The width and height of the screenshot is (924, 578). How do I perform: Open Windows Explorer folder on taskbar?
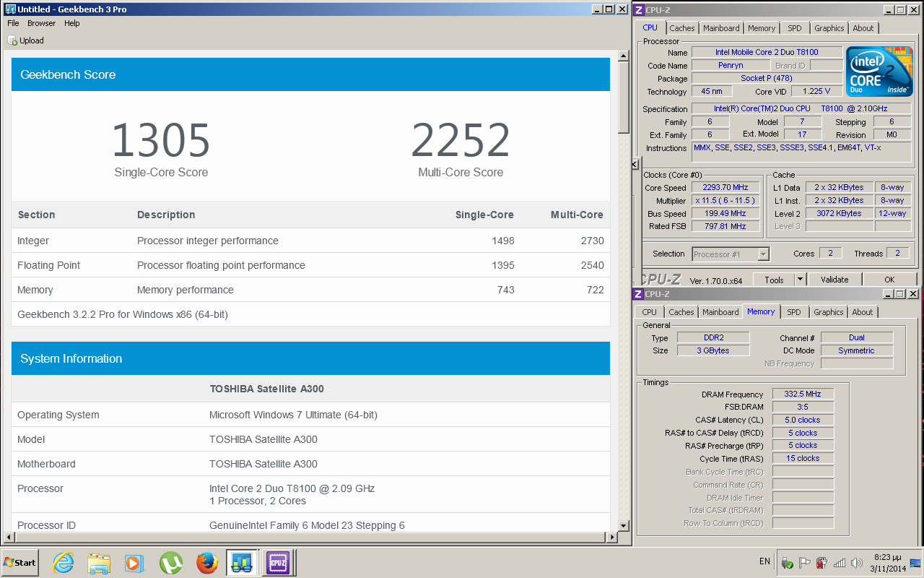(99, 562)
